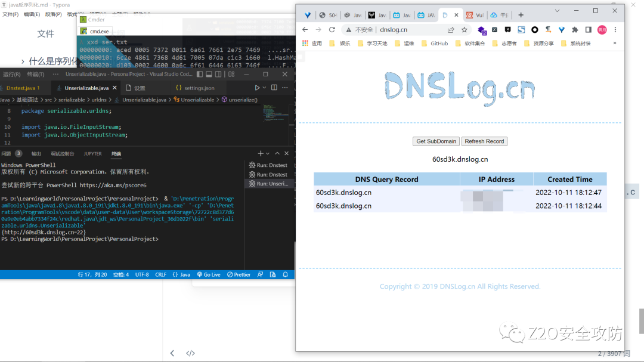The width and height of the screenshot is (644, 362).
Task: Click the blue S extension icon
Action: coord(521,30)
